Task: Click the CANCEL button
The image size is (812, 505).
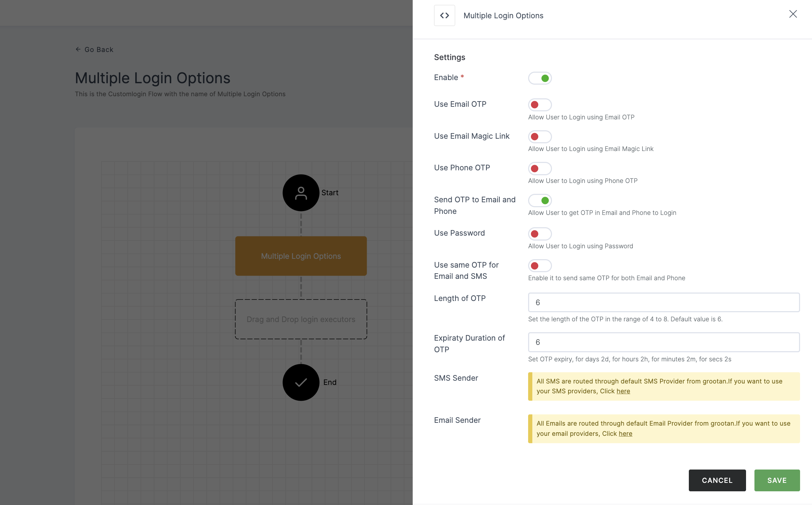Action: point(717,480)
